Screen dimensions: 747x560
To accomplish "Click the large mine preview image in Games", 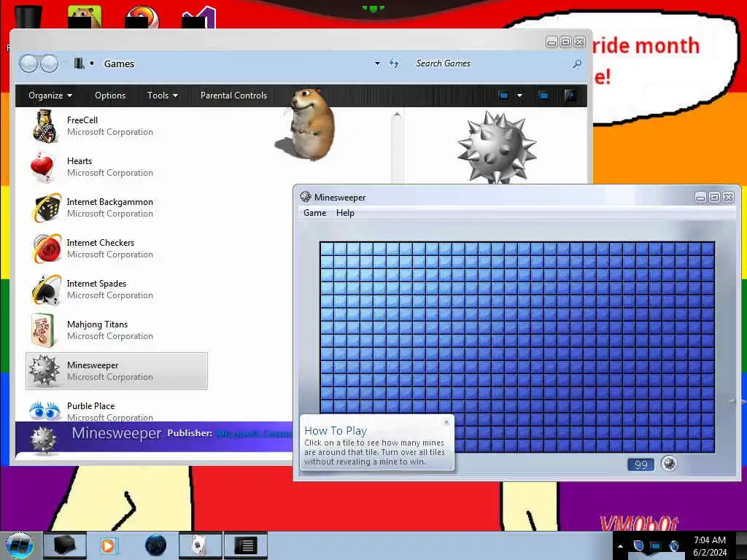I will pos(496,147).
